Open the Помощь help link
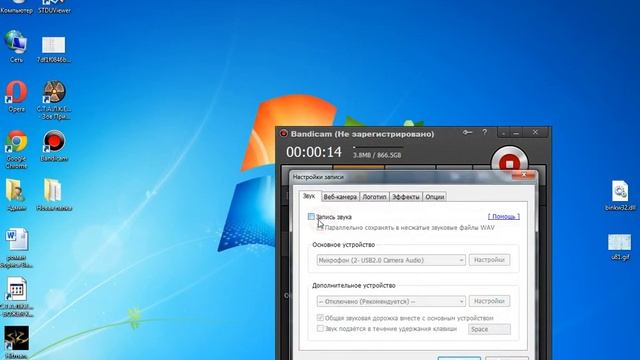This screenshot has height=360, width=640. (504, 216)
